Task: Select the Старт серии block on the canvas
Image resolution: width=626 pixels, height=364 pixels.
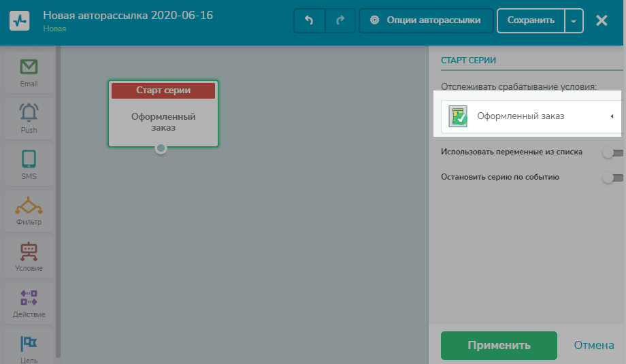Action: click(163, 114)
